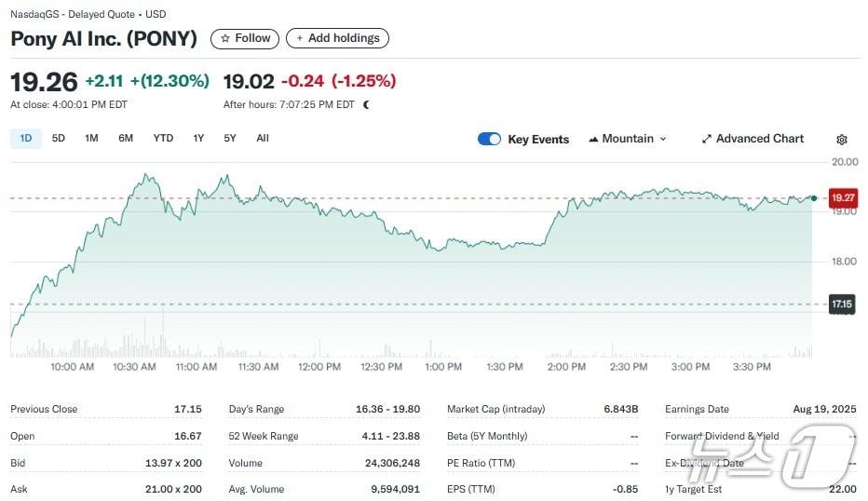The image size is (868, 501).
Task: Click the Advanced Chart expand icon
Action: click(x=707, y=139)
